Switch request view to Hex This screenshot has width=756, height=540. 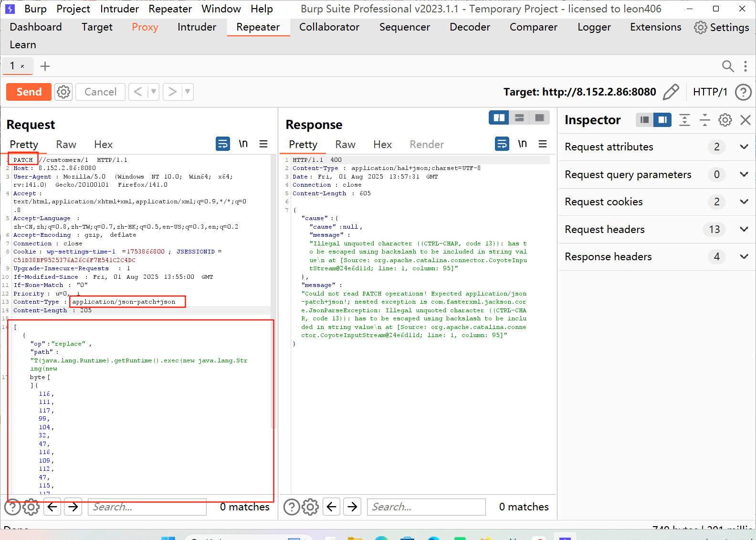pyautogui.click(x=103, y=144)
